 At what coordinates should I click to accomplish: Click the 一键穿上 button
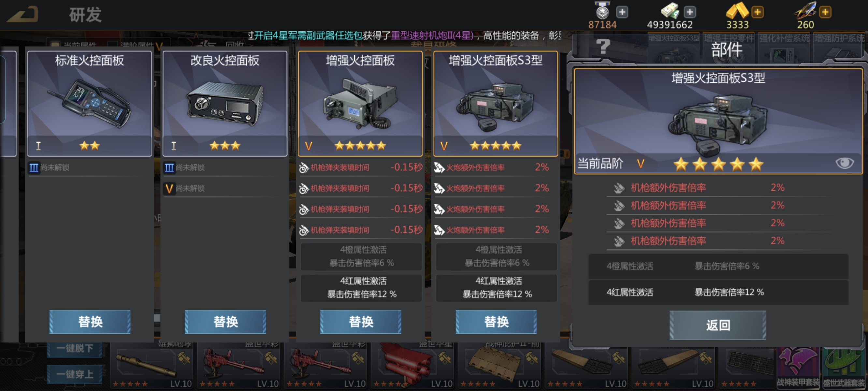75,374
